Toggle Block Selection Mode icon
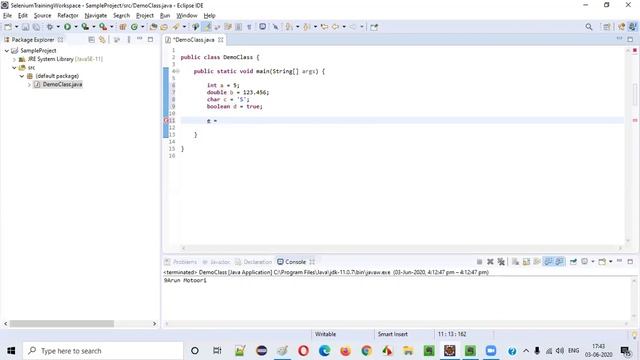Screen dimensions: 640x360 [x=238, y=27]
